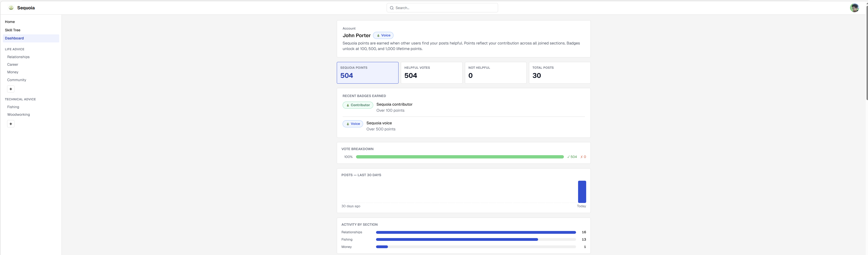Open the user profile avatar
The image size is (868, 255).
pos(854,8)
